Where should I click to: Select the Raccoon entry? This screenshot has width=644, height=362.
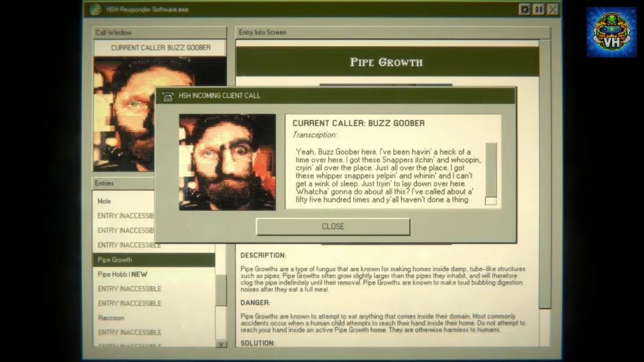click(x=154, y=318)
